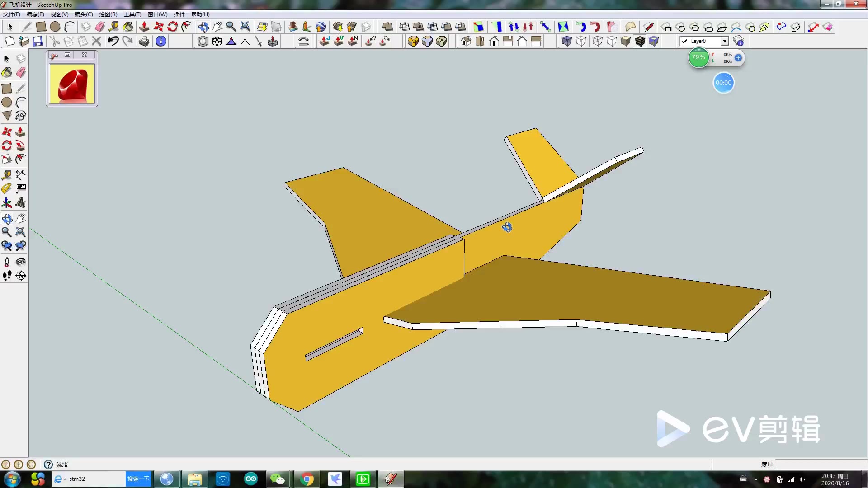Enable Monochrome style cube

point(654,41)
